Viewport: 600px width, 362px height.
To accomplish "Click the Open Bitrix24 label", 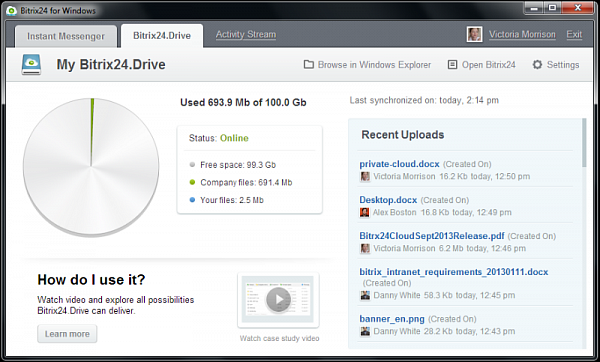I will click(489, 65).
